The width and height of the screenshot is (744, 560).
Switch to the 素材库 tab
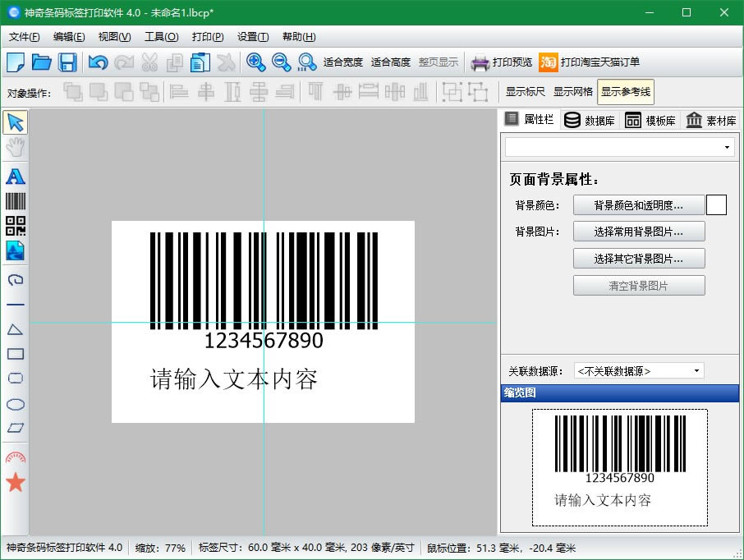click(x=711, y=121)
